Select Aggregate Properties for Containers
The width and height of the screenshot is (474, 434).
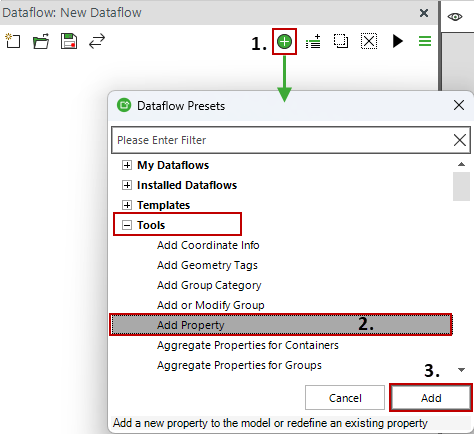click(x=248, y=345)
